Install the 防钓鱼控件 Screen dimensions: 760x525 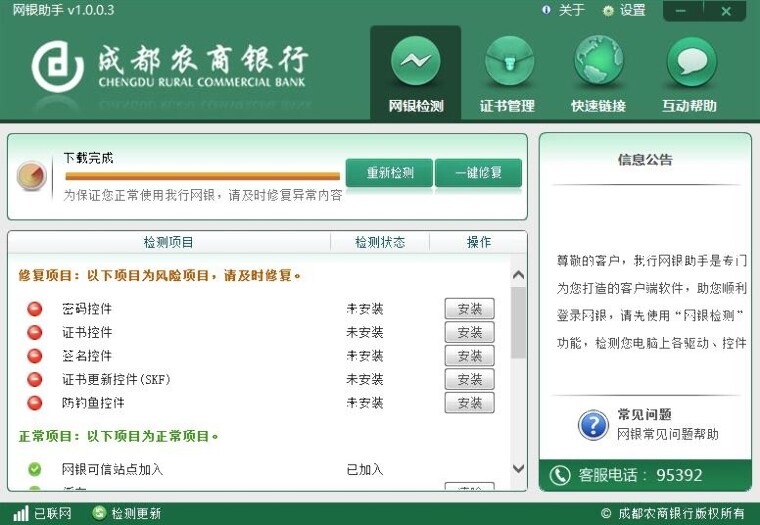tap(469, 402)
